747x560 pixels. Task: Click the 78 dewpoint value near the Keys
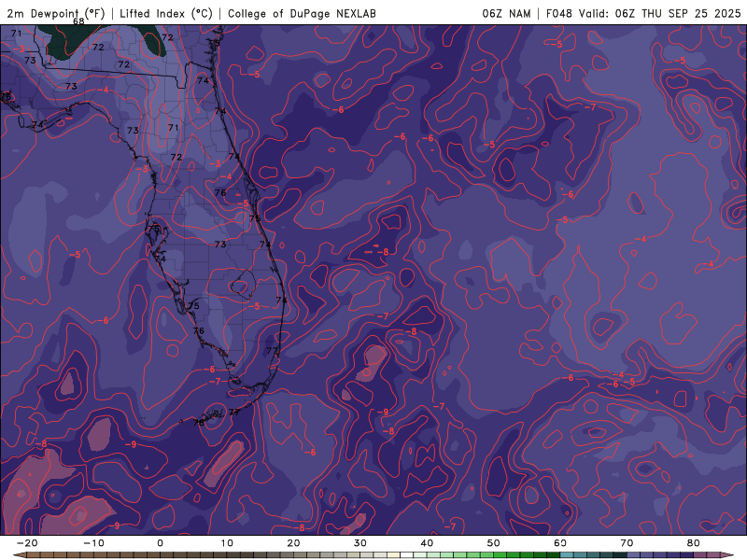[199, 422]
